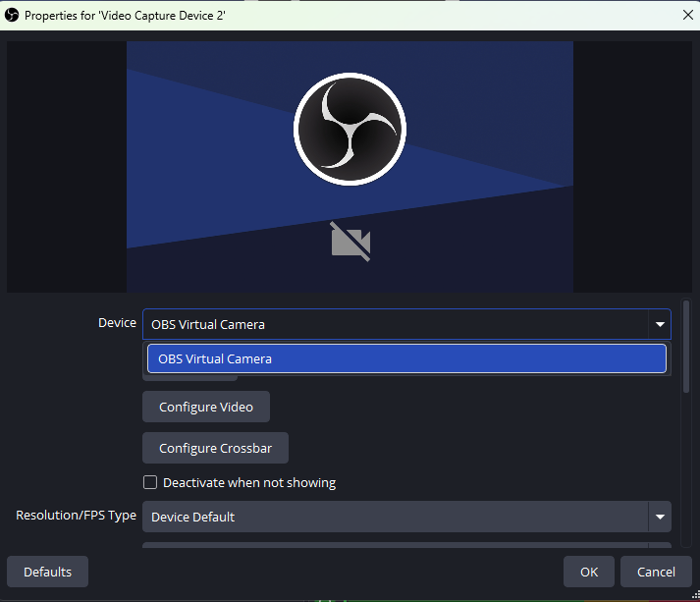Viewport: 700px width, 602px height.
Task: Enable Deactivate when not showing
Action: (x=150, y=482)
